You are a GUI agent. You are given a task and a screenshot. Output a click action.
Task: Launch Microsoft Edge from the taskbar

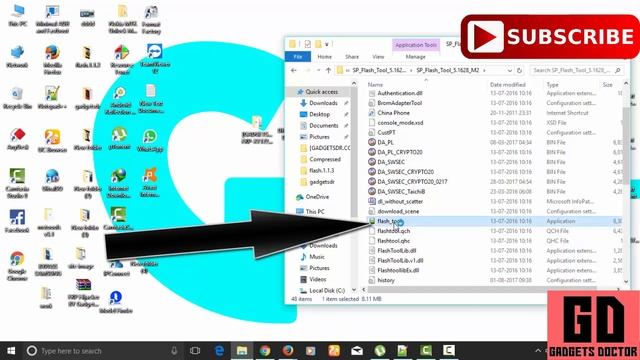pos(219,351)
